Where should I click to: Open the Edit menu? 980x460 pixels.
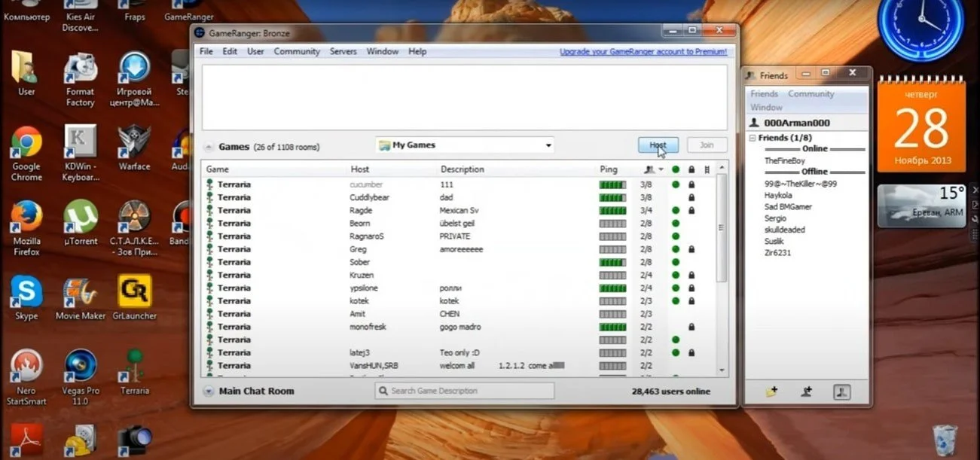(230, 51)
